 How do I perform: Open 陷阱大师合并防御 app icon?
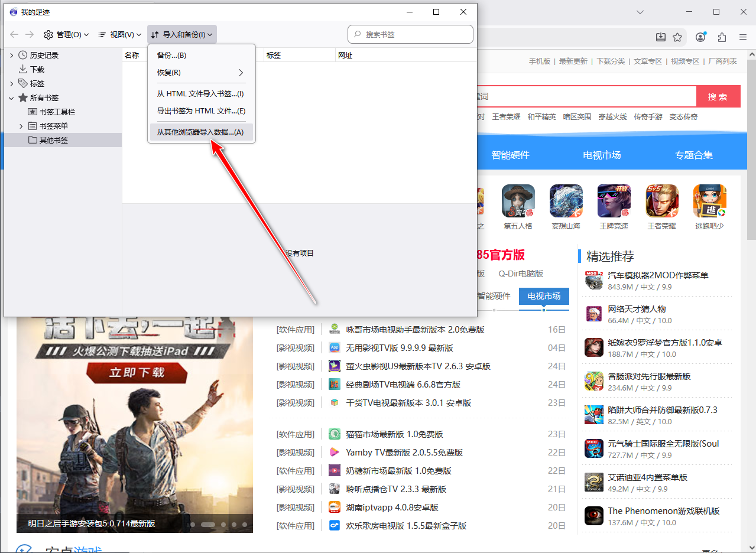pos(594,415)
